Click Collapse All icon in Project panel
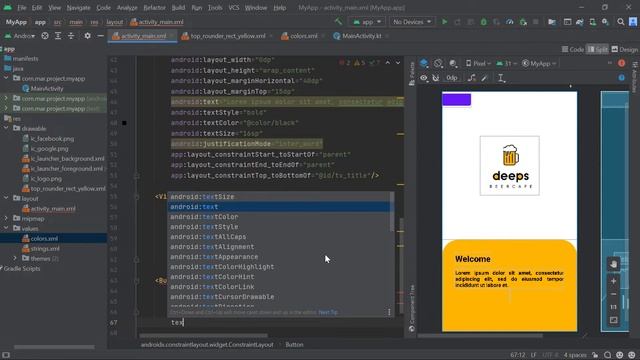Image resolution: width=640 pixels, height=360 pixels. coord(71,36)
